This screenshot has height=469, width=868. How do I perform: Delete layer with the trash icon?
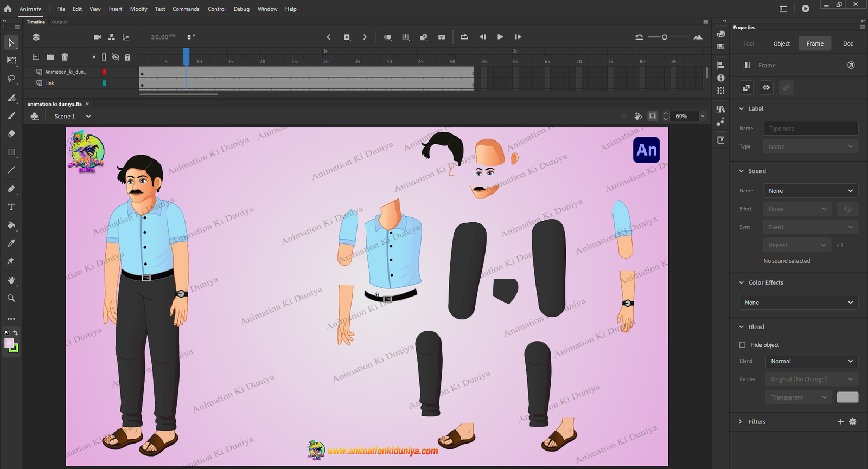click(65, 57)
